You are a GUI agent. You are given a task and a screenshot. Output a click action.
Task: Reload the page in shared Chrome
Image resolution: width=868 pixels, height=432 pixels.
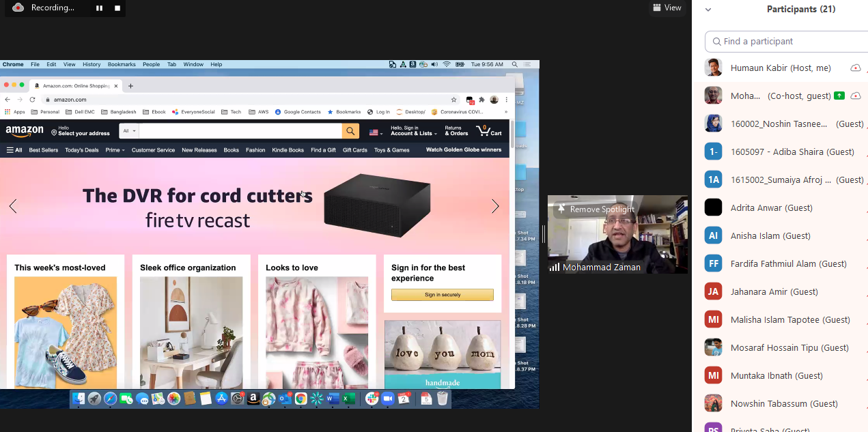point(32,100)
